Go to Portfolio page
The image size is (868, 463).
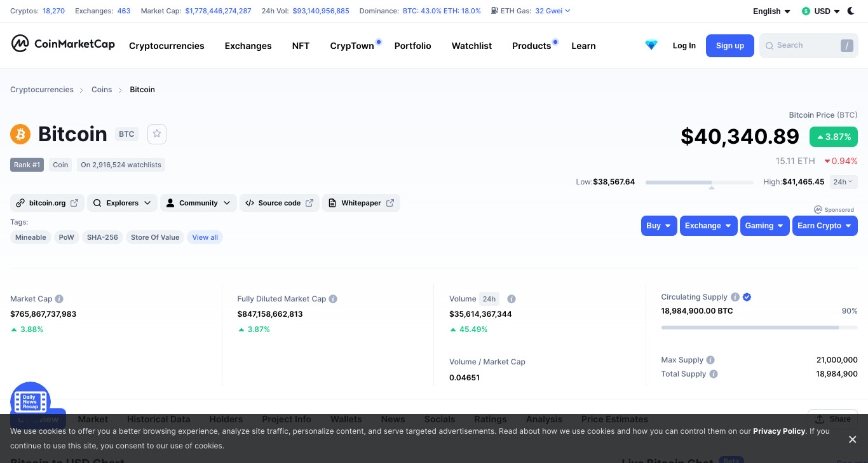(x=412, y=46)
